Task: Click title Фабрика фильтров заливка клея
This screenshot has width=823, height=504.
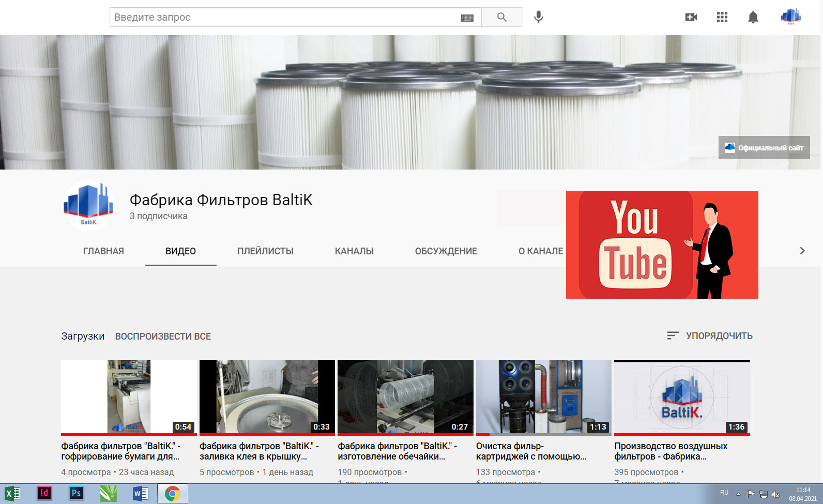Action: (259, 451)
